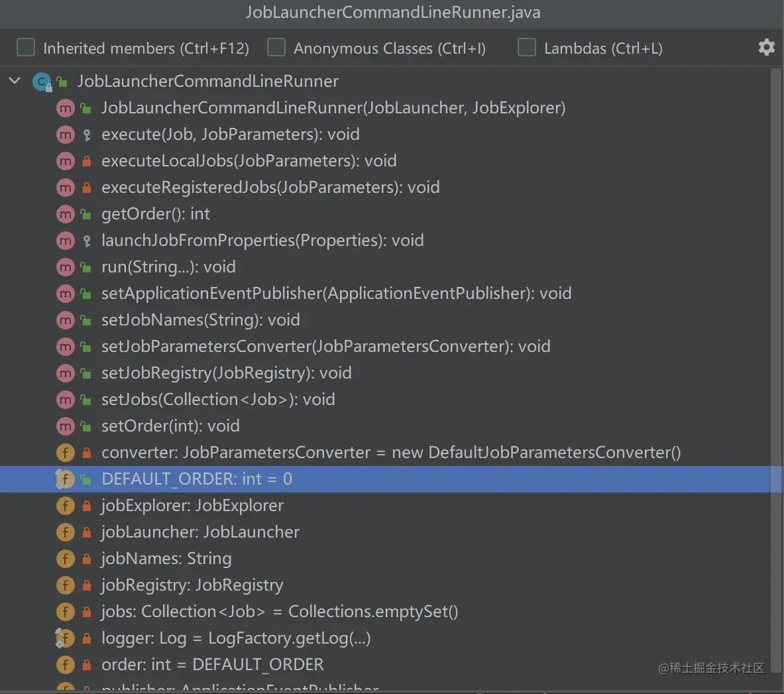Click the protected key icon on launchJobFromProperties
This screenshot has width=784, height=694.
(87, 241)
